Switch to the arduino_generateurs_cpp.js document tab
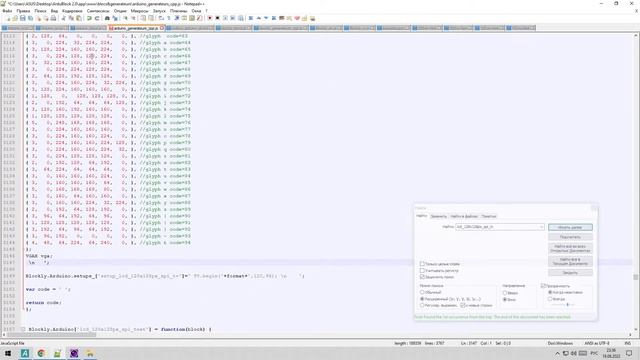Screen dimensions: 640x360 tap(135, 28)
